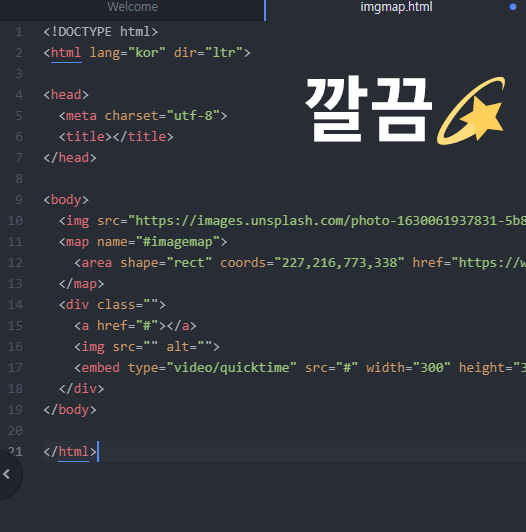Click the </body> closing tag on line 19
This screenshot has height=532, width=526.
pos(70,410)
